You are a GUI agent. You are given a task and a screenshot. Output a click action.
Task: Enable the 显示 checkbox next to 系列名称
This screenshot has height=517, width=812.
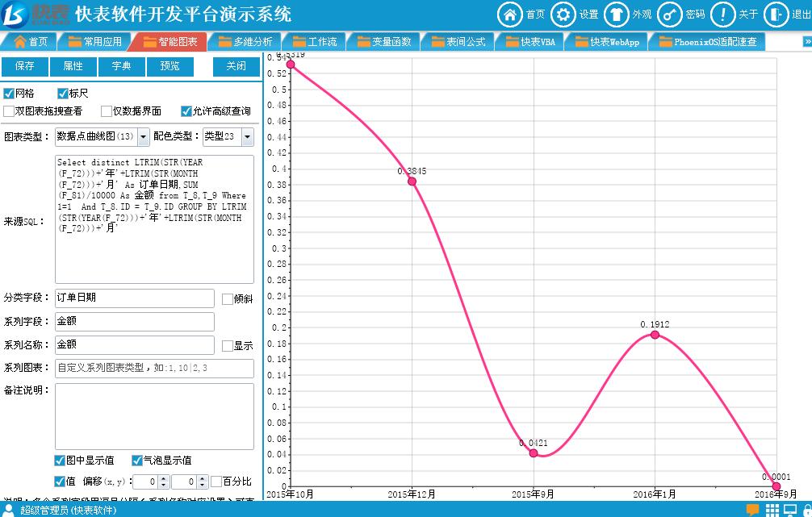(x=227, y=346)
